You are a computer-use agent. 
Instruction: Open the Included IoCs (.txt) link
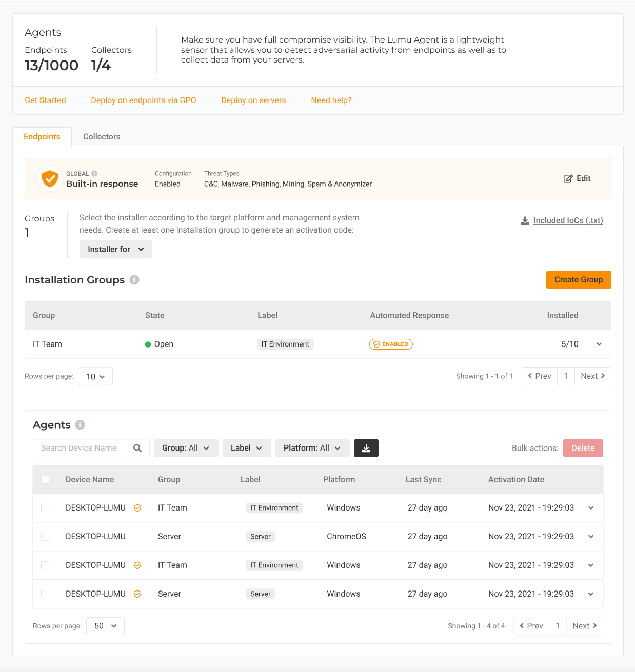coord(568,221)
